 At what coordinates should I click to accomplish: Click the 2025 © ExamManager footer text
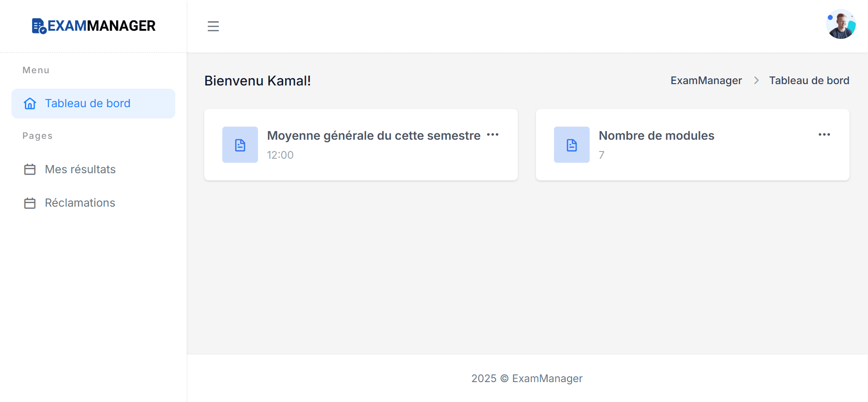pos(527,378)
